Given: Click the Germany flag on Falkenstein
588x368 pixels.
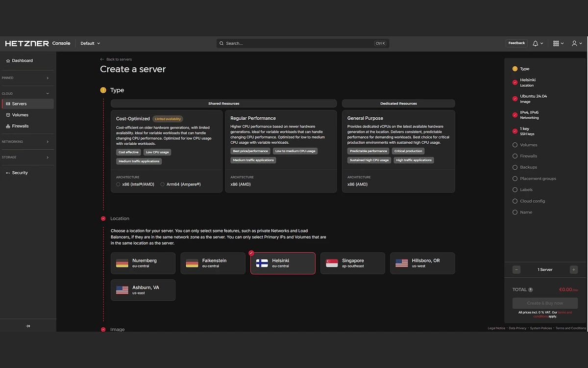Looking at the screenshot, I should coord(192,263).
